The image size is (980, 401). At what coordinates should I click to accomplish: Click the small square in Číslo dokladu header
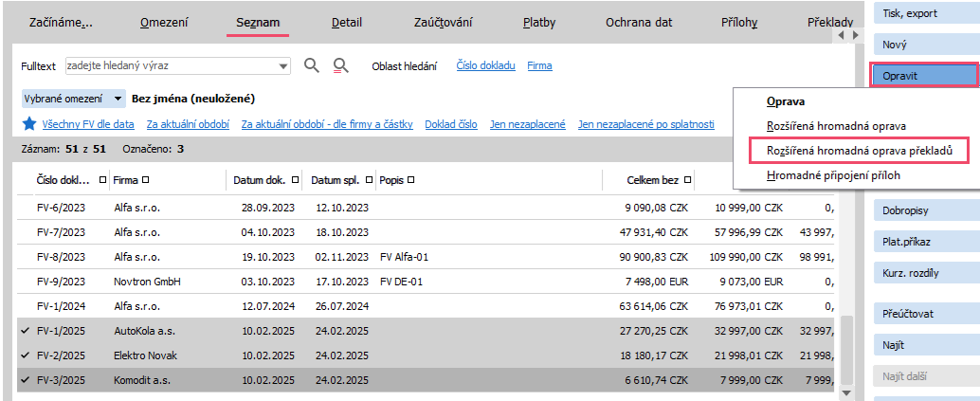coord(102,180)
